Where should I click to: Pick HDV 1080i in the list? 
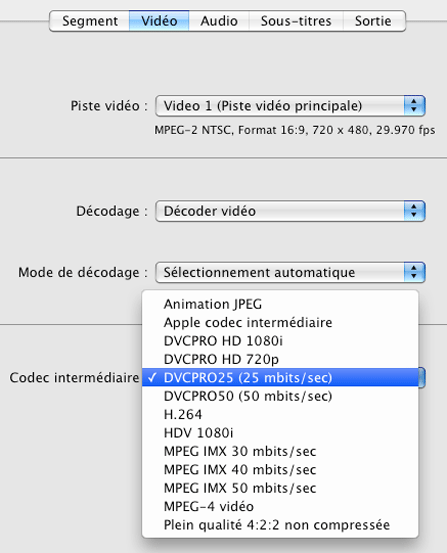tap(280, 433)
